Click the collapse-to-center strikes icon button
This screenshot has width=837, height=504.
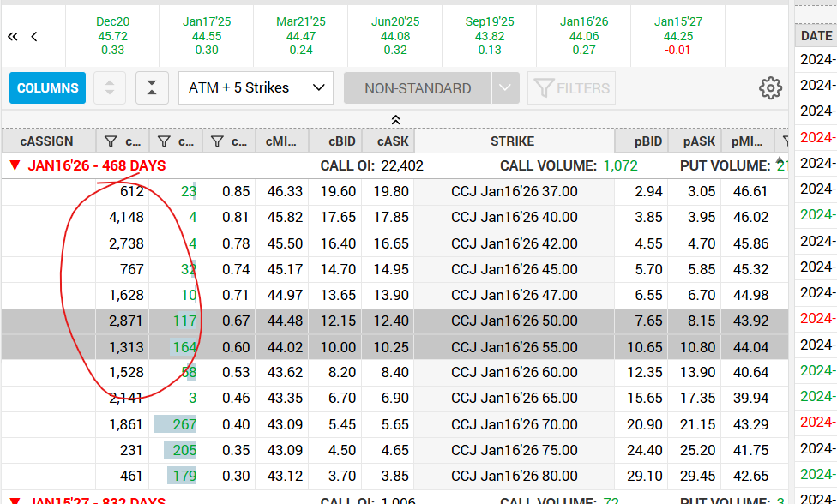click(x=152, y=88)
